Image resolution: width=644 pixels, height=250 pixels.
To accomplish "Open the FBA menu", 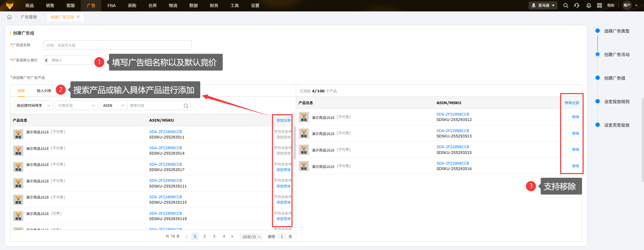I will click(112, 5).
